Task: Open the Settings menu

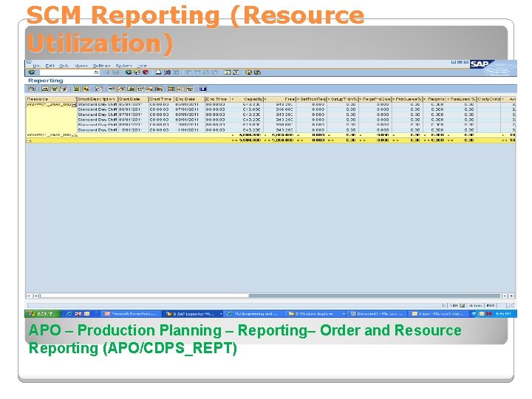Action: [x=101, y=66]
